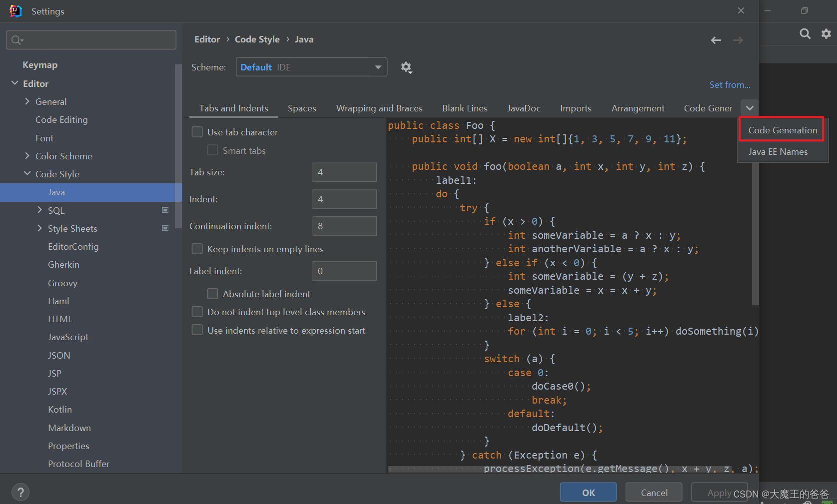Toggle Absolute label indent
This screenshot has height=504, width=837.
pos(213,294)
